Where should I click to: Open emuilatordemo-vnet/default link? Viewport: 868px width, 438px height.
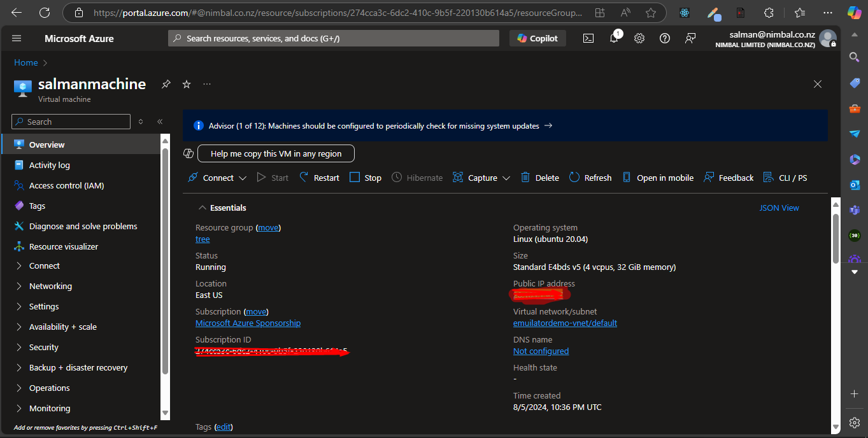tap(565, 323)
